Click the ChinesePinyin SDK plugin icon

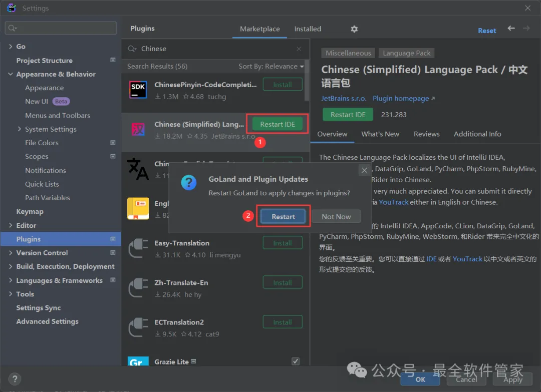coord(138,90)
